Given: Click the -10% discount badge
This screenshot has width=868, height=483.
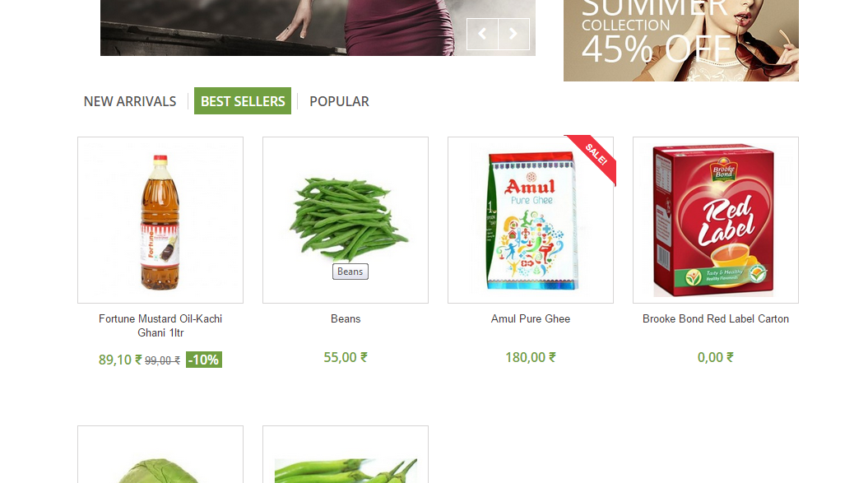Looking at the screenshot, I should [204, 360].
